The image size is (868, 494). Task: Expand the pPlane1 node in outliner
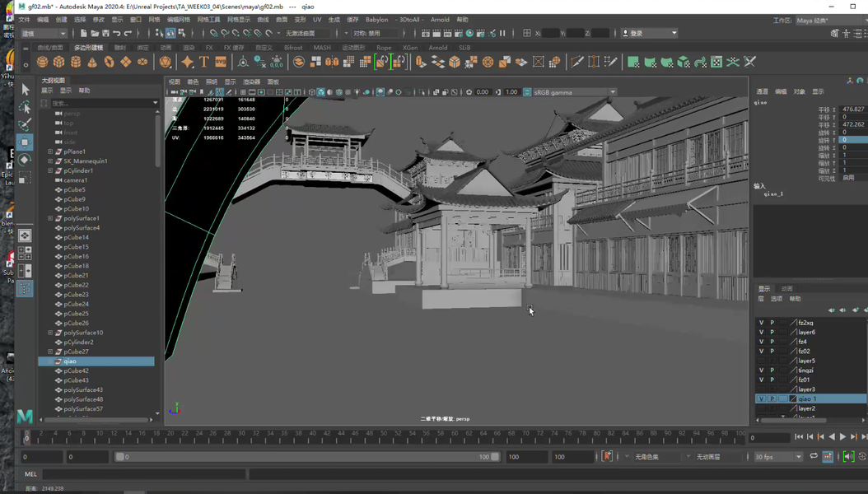[50, 151]
